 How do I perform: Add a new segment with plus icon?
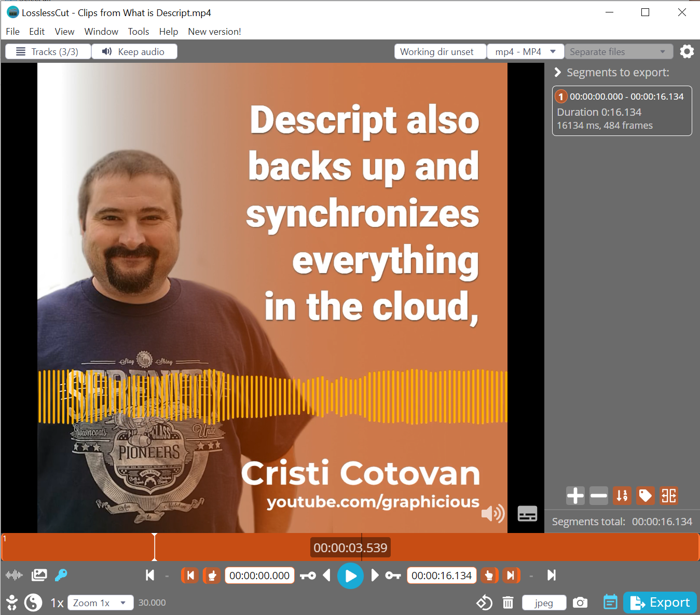[575, 496]
